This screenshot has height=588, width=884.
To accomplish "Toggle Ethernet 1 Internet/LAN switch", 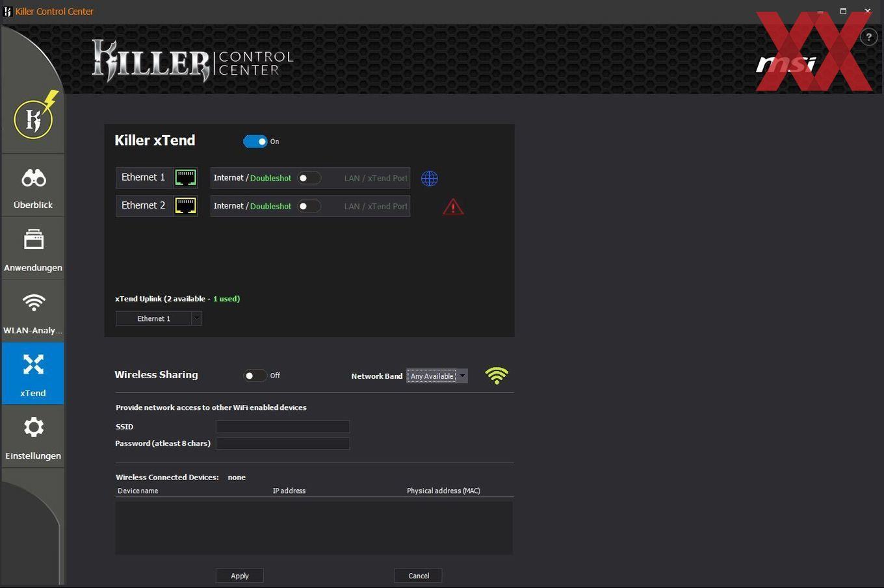I will 309,178.
